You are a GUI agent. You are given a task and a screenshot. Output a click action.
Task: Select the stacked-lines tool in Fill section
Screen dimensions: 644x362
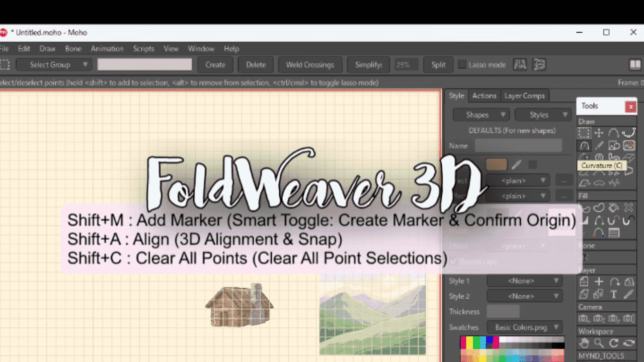pos(614,233)
